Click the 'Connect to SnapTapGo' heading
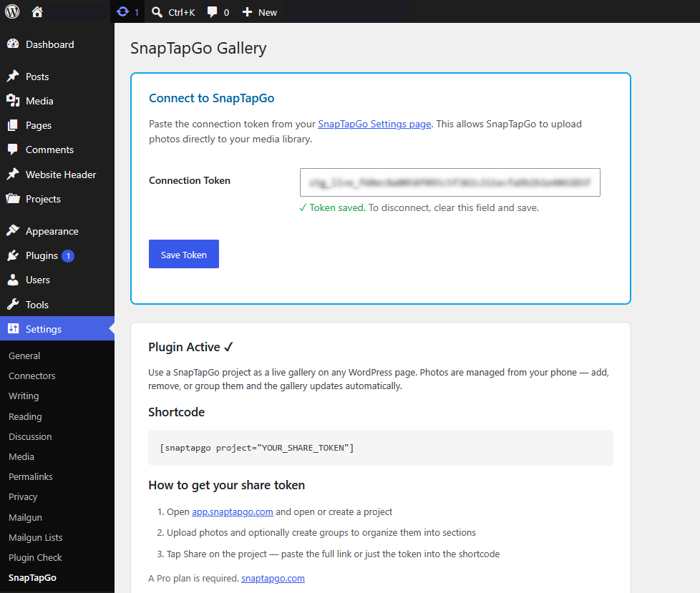Screen dimensions: 700x593 click(x=212, y=98)
